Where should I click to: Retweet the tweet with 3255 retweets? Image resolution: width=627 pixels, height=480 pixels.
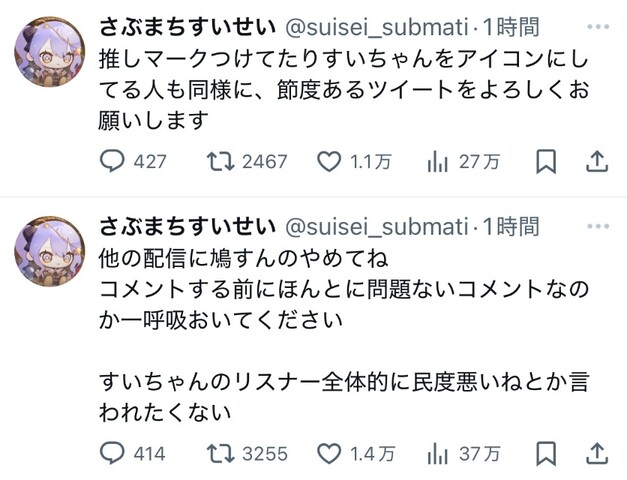[x=247, y=454]
